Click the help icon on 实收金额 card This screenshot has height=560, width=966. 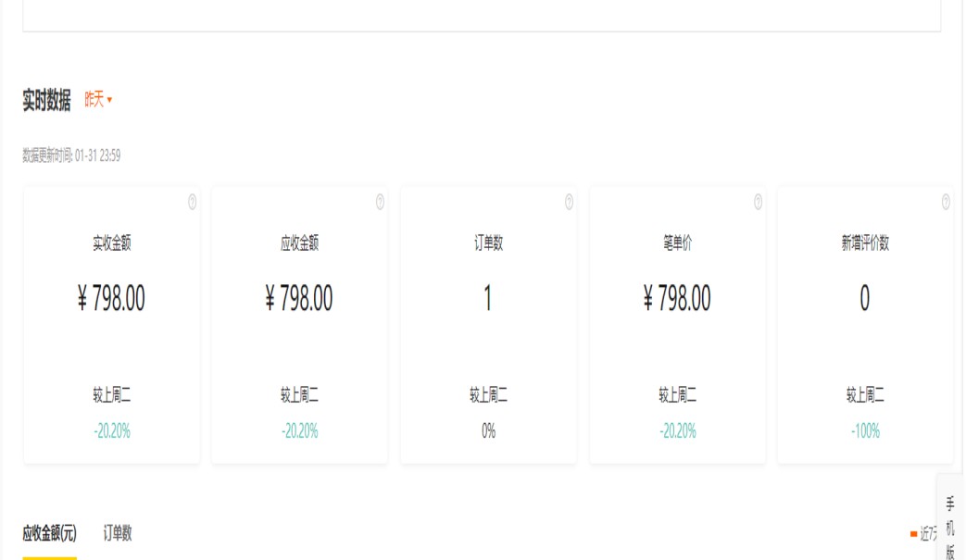click(x=192, y=203)
